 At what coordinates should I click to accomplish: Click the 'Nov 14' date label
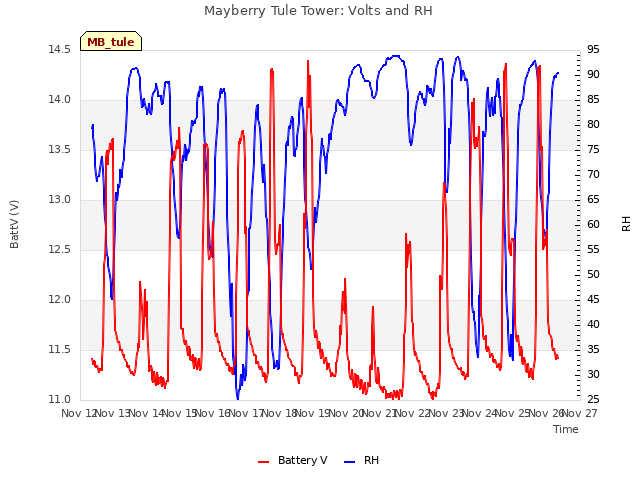(x=147, y=413)
